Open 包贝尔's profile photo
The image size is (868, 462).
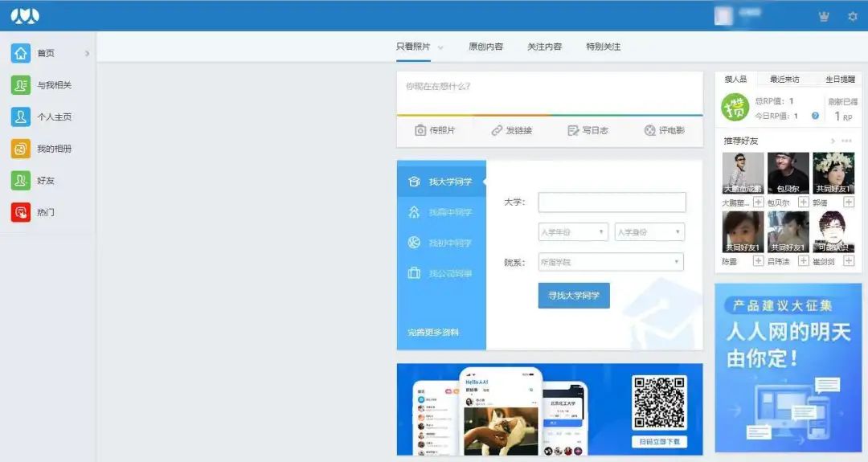point(788,174)
